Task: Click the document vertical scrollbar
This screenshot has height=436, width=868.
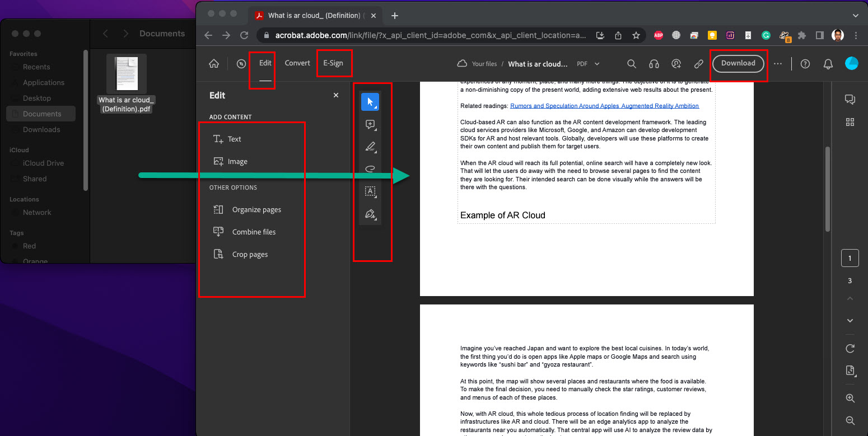Action: click(828, 189)
